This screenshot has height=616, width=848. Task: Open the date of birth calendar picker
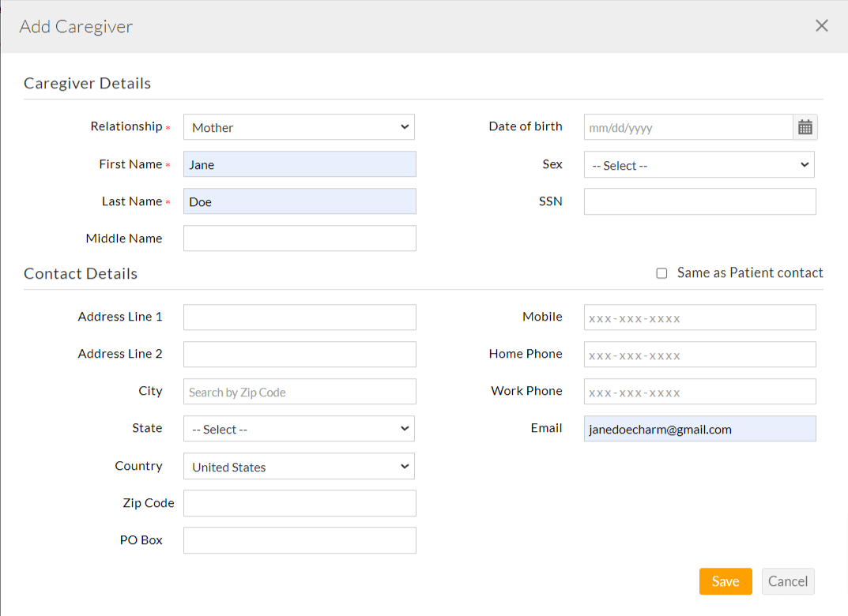tap(805, 127)
